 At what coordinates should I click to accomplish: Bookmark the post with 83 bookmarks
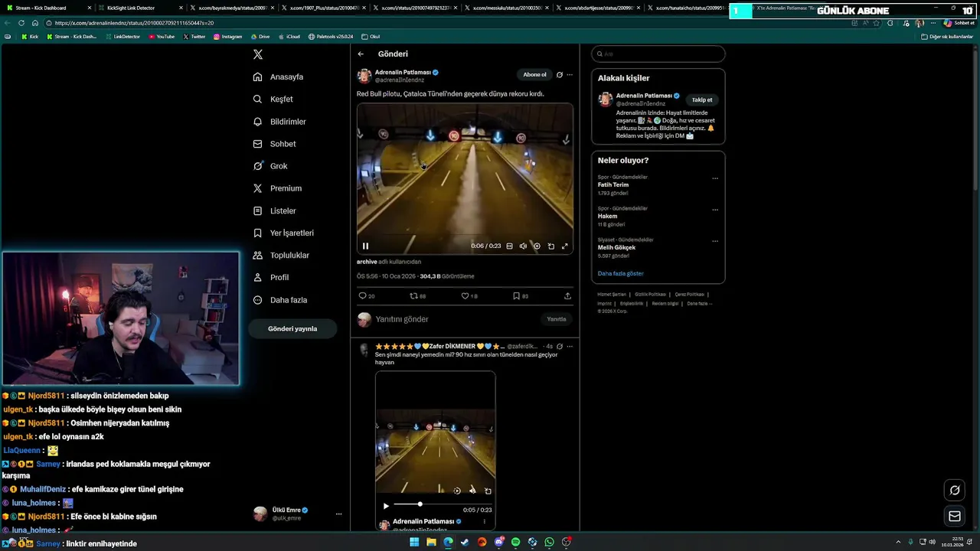tap(521, 296)
